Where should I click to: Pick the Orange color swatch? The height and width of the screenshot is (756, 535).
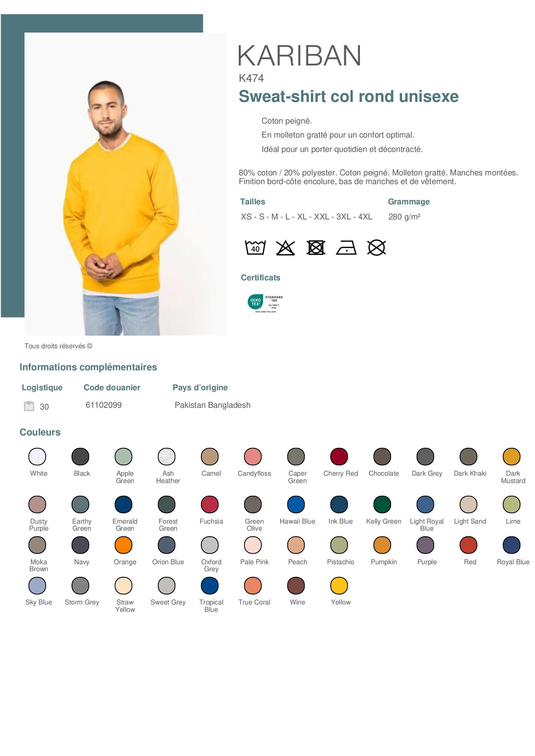[124, 545]
